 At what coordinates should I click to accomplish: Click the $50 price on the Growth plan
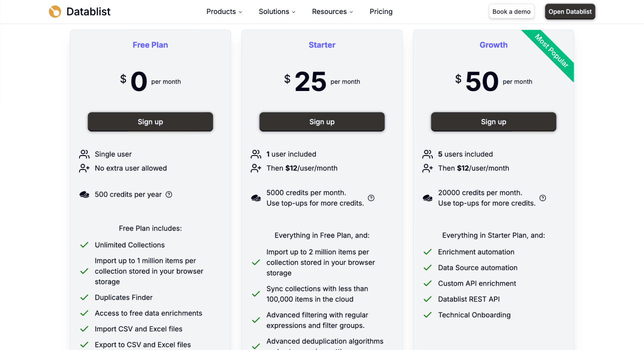point(481,80)
